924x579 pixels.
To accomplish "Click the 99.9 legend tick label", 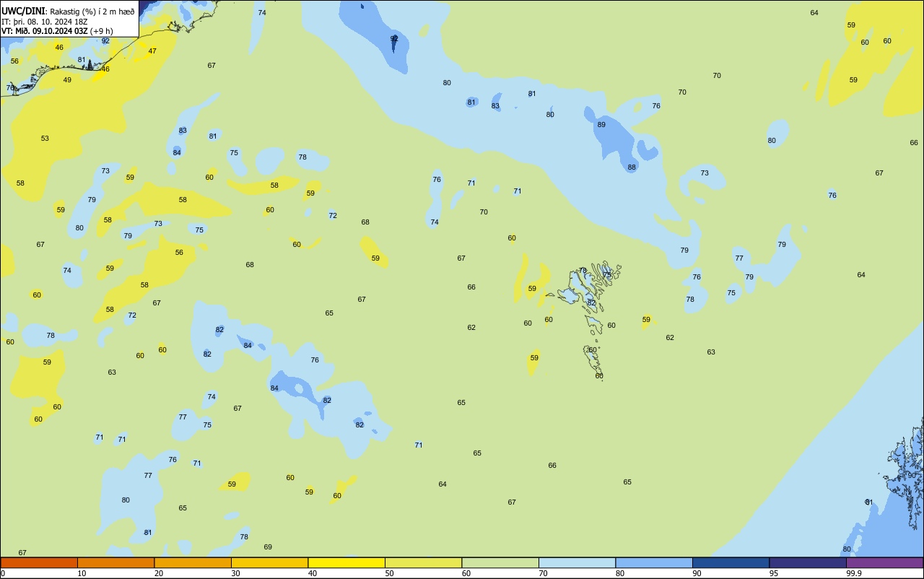I will [854, 573].
